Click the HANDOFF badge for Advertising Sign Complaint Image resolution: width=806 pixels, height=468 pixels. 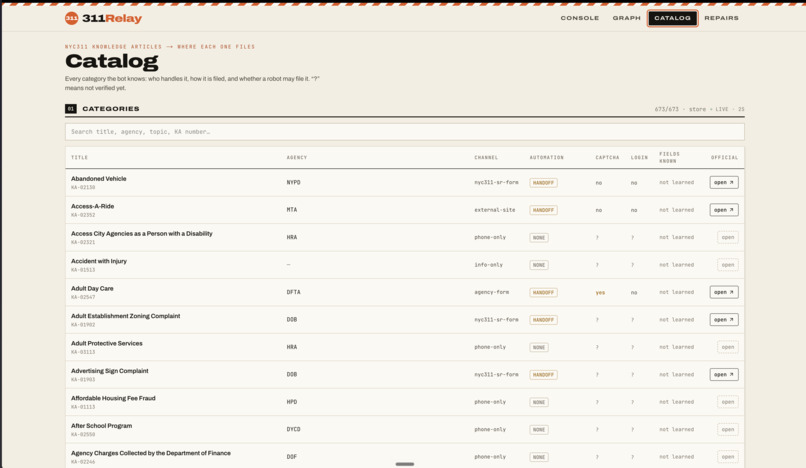point(543,374)
